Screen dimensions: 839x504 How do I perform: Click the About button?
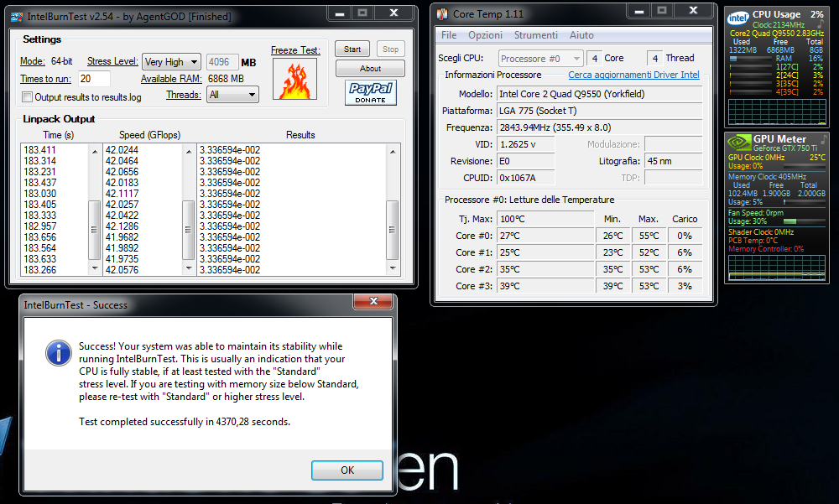370,69
